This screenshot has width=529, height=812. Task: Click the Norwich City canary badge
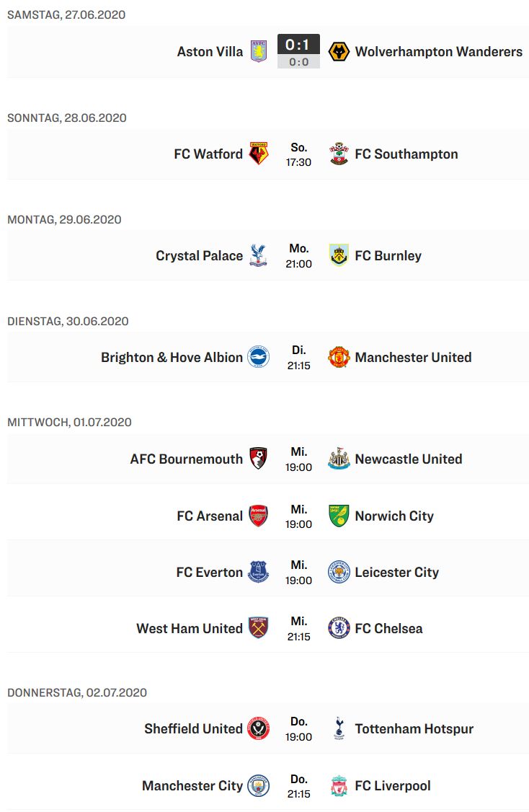point(339,516)
